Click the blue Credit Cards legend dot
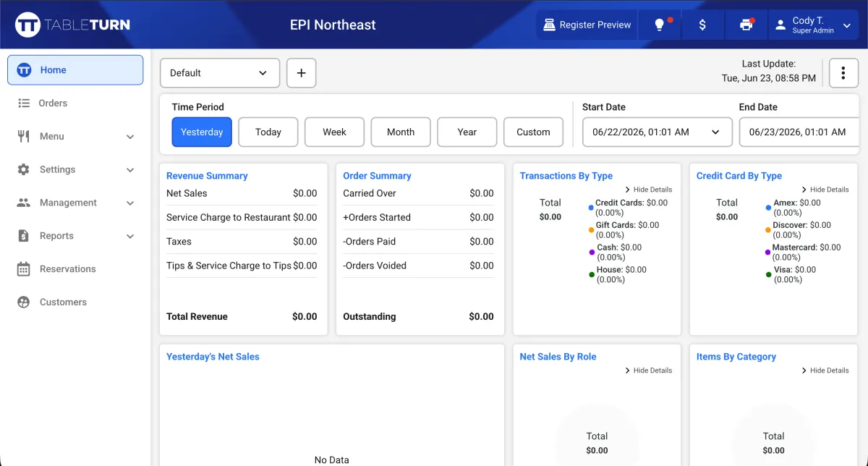Viewport: 868px width, 466px height. 591,208
